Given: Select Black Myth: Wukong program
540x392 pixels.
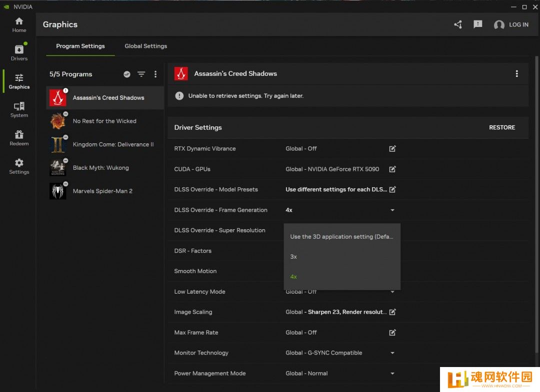Looking at the screenshot, I should coord(105,168).
